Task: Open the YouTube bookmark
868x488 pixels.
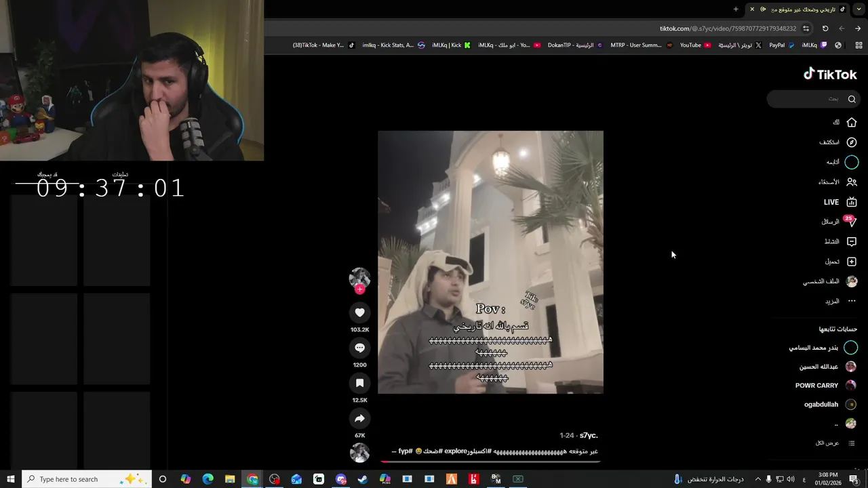Action: pos(695,45)
